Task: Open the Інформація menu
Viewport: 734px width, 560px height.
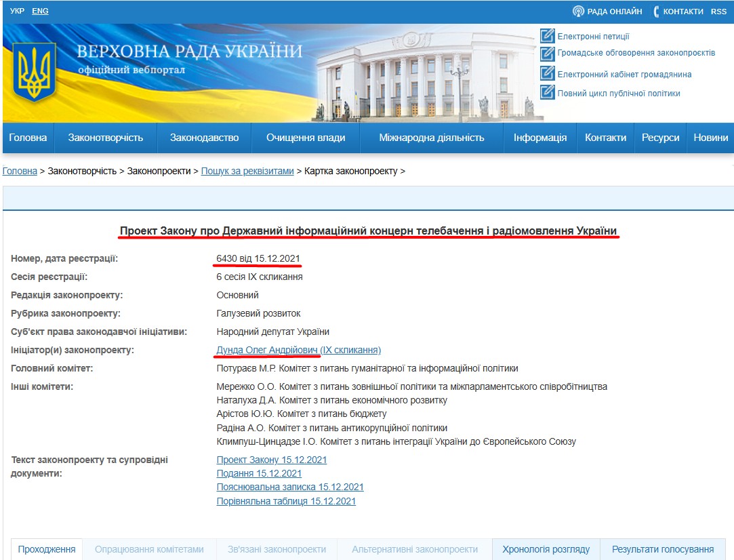Action: point(540,138)
